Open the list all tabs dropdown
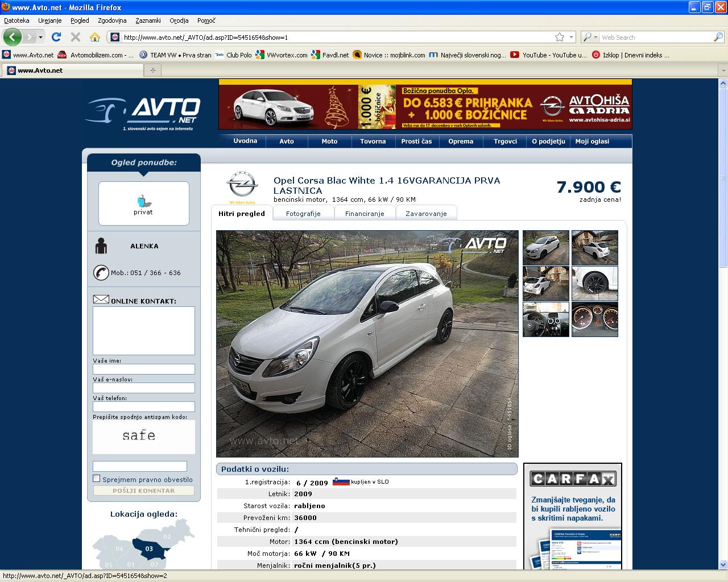728x582 pixels. coord(722,70)
